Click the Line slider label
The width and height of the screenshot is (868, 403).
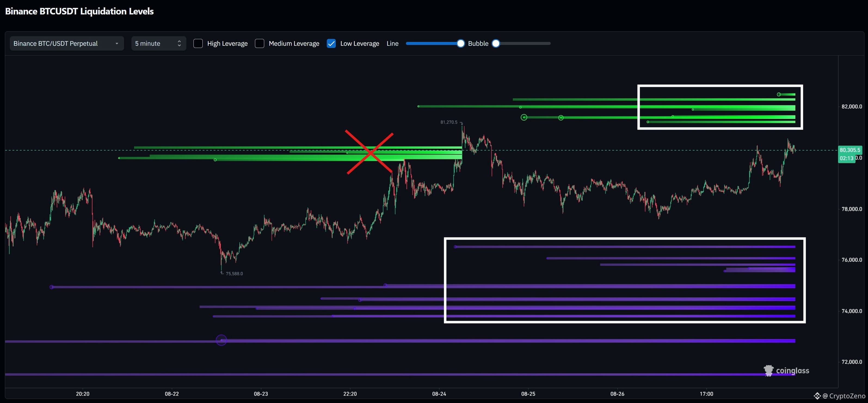point(393,44)
